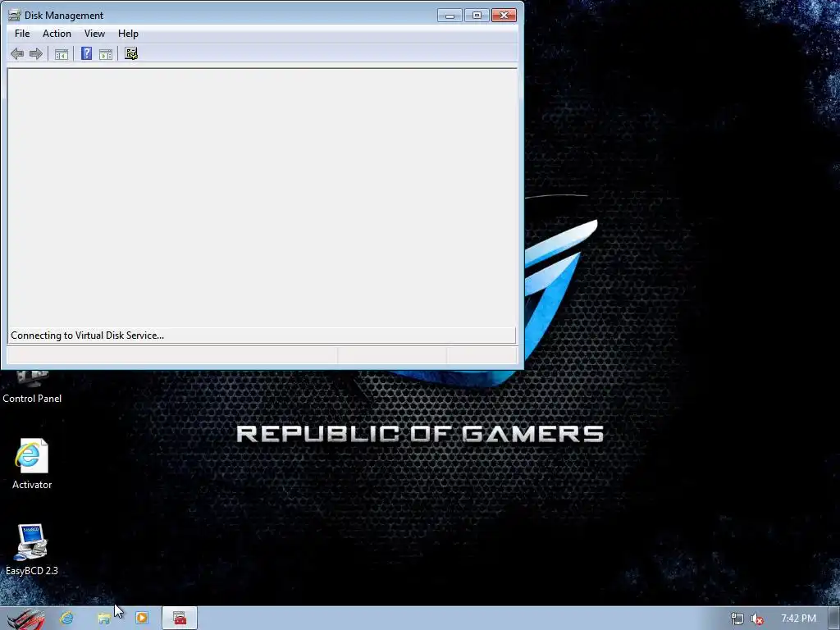Click the Forward arrow in Disk Management toolbar
840x630 pixels.
pyautogui.click(x=36, y=53)
